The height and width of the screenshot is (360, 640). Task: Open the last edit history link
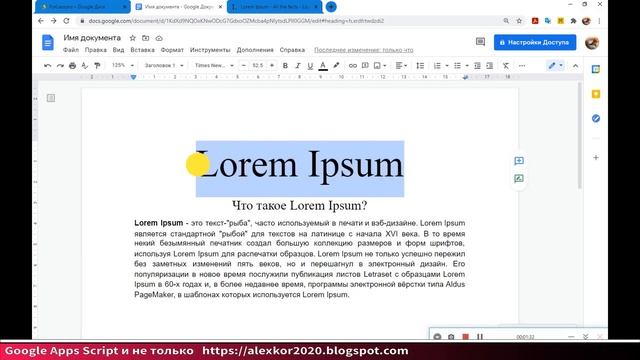click(364, 50)
